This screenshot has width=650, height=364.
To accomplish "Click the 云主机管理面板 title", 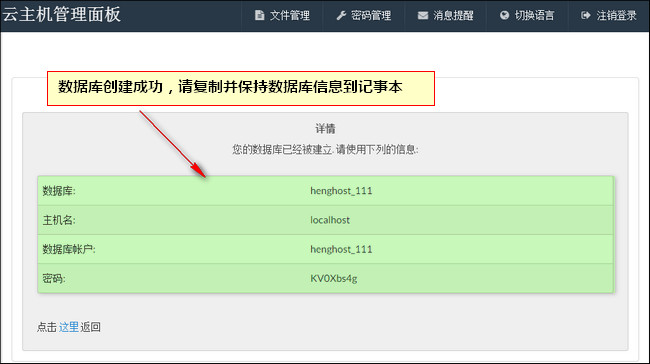I will point(62,15).
